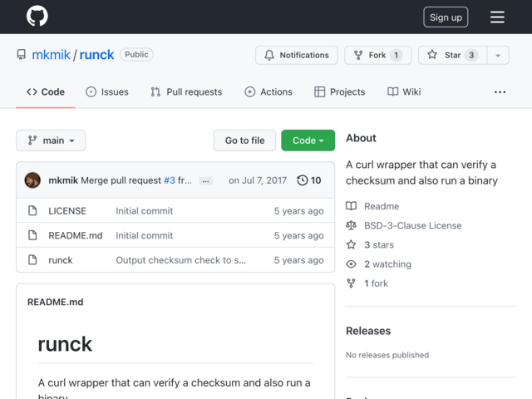The width and height of the screenshot is (532, 399).
Task: Open README.md row's Initial commit message
Action: 144,235
